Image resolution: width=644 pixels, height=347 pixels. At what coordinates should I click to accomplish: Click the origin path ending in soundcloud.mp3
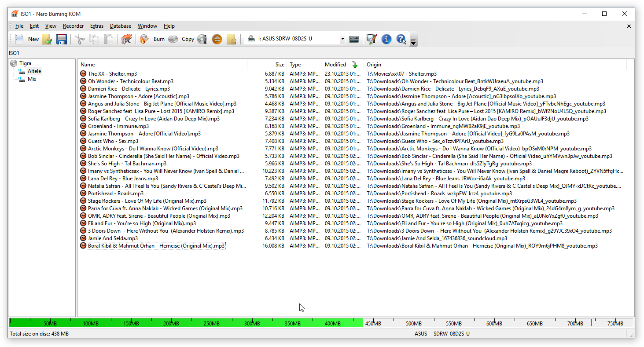click(437, 238)
